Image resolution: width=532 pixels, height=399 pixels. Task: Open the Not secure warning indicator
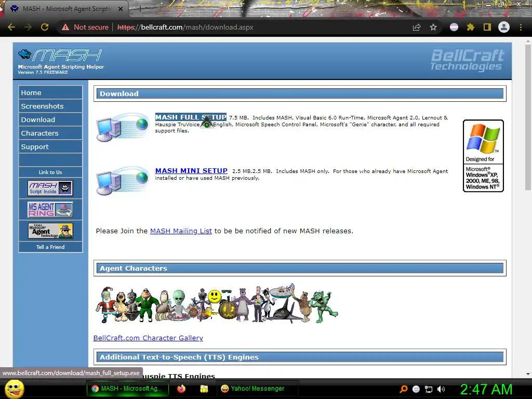[85, 27]
